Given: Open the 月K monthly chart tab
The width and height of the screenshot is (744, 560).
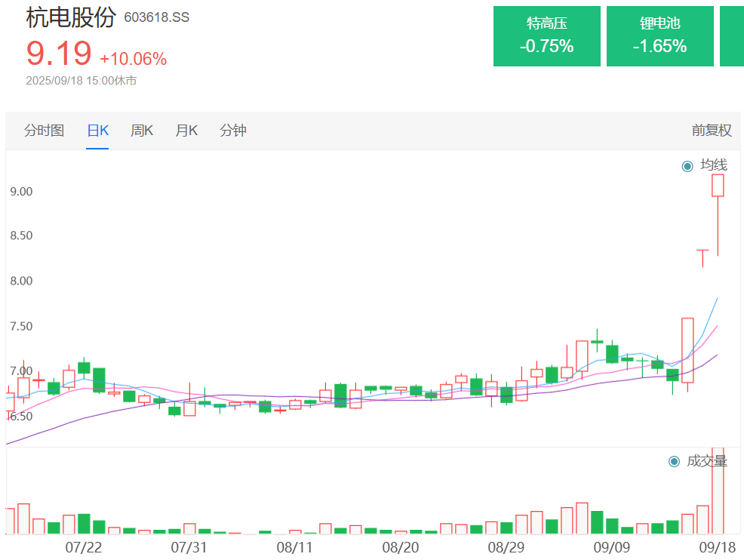Looking at the screenshot, I should coord(186,130).
